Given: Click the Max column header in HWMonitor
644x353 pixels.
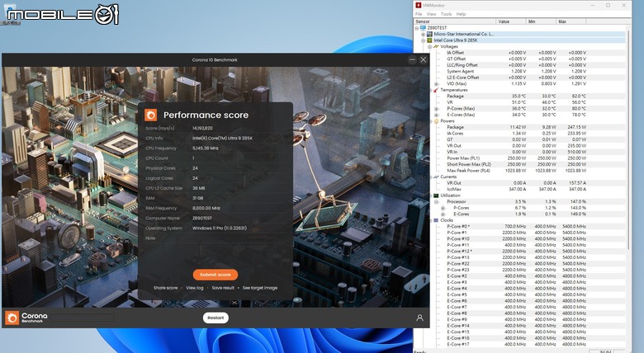Looking at the screenshot, I should 571,21.
